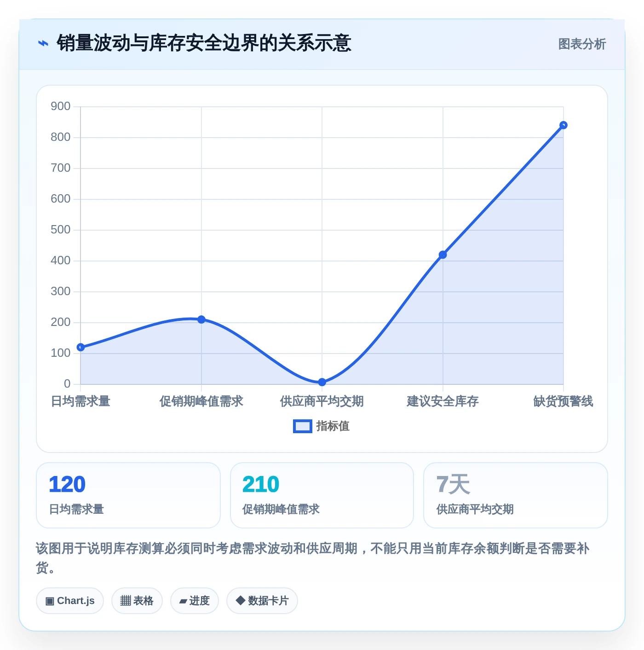Click the diamond icon in 数据卡片 chip
The width and height of the screenshot is (644, 650).
point(240,600)
